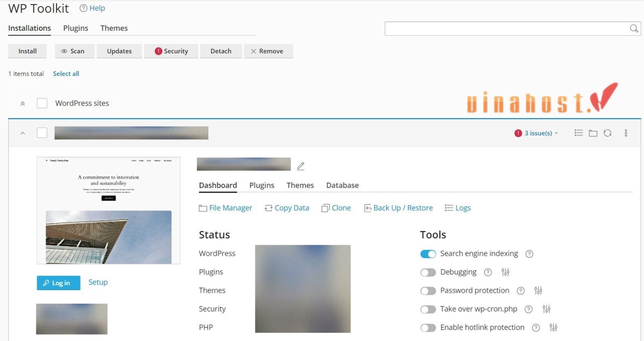
Task: Click Select all link
Action: point(66,74)
